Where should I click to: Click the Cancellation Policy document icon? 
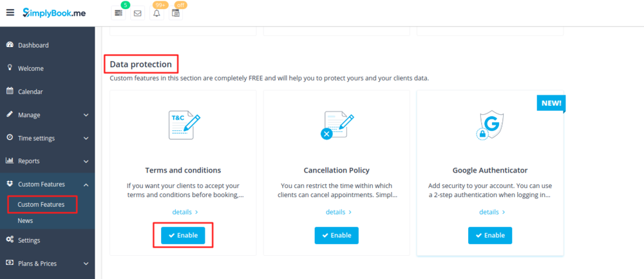(x=336, y=125)
